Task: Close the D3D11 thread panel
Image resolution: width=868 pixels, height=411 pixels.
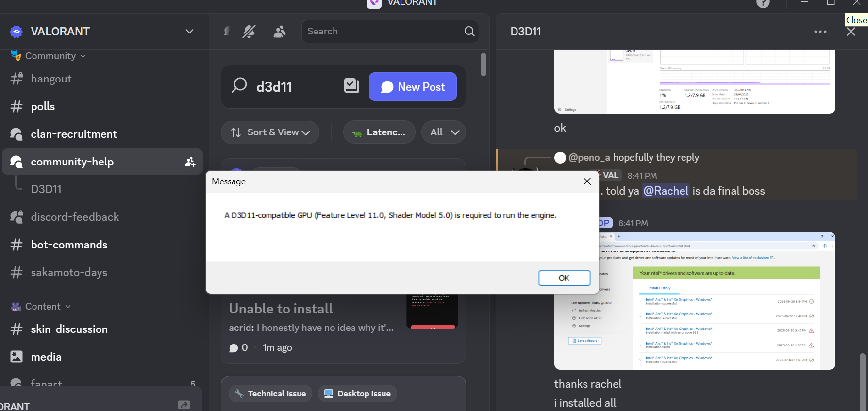Action: point(851,32)
